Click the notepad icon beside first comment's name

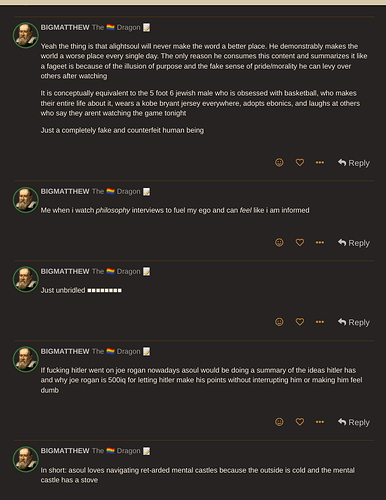(x=146, y=27)
